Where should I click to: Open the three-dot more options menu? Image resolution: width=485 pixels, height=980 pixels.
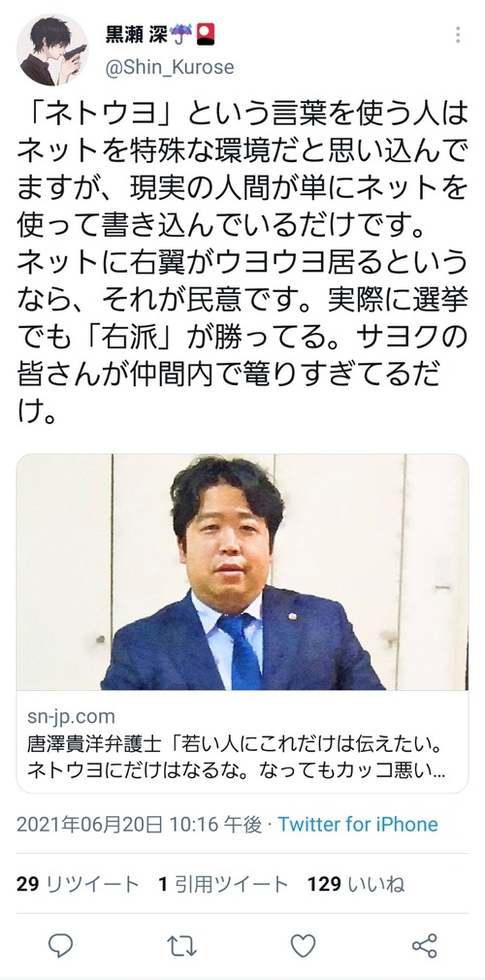tap(458, 35)
